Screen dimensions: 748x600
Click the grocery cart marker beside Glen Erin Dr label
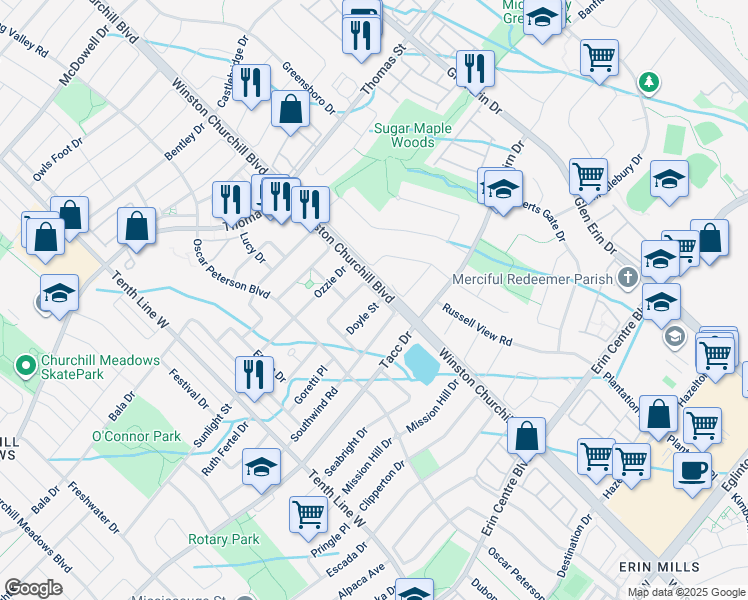click(x=588, y=176)
